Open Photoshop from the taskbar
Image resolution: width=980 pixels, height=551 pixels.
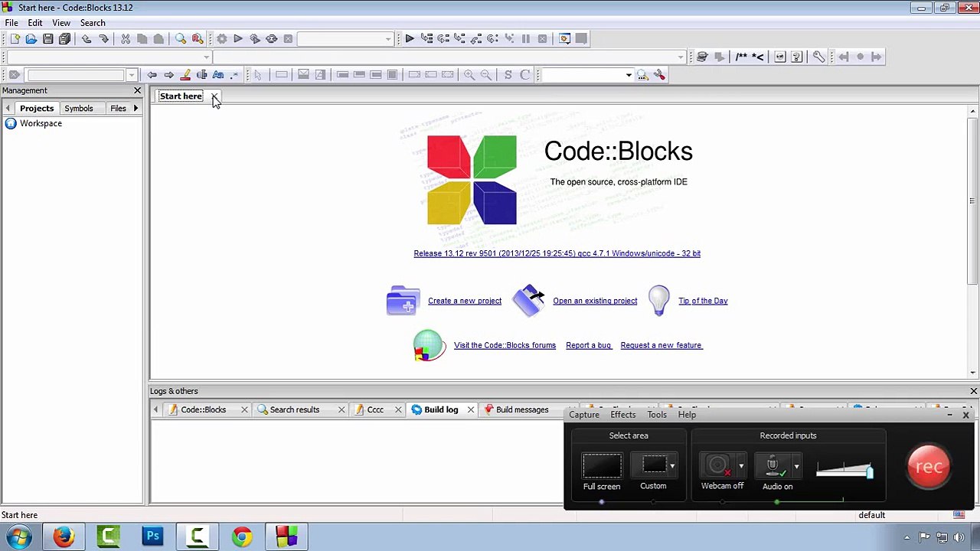153,536
